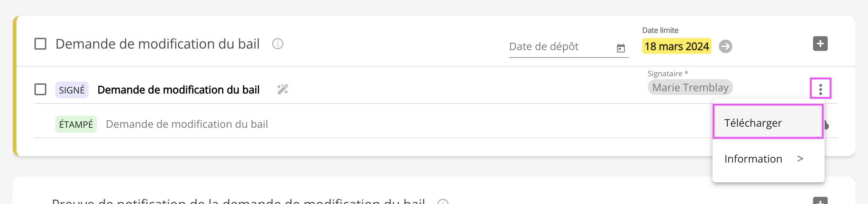
Task: Click the plus button on the first card
Action: coord(820,44)
